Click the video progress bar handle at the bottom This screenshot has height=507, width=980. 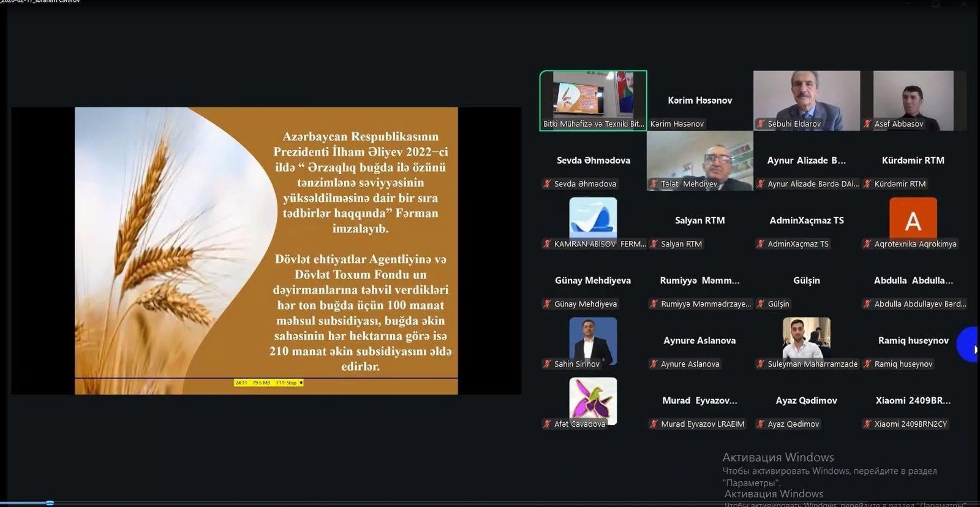[x=50, y=503]
